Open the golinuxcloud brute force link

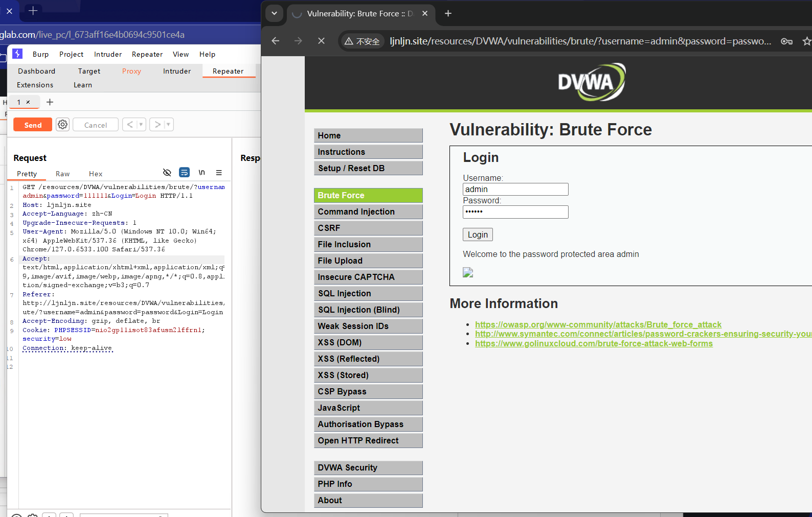[594, 343]
